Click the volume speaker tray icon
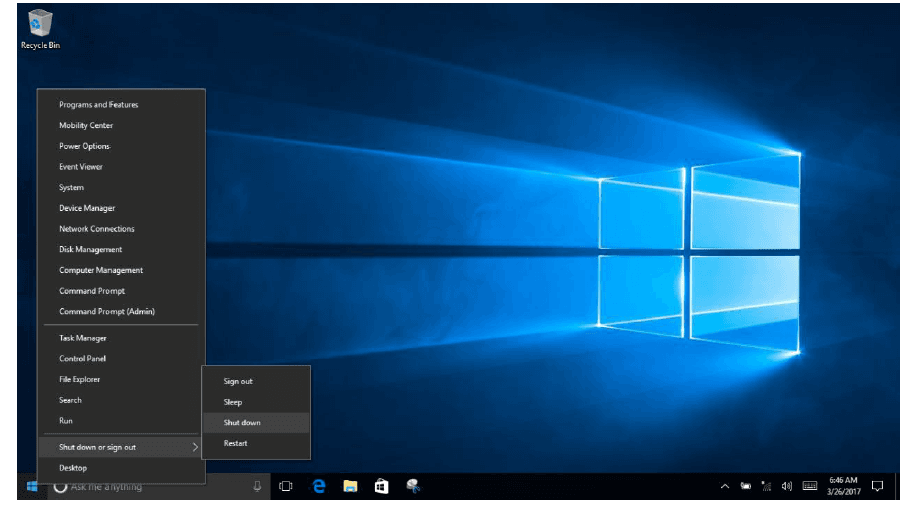Viewport: 917px width, 507px height. click(787, 486)
